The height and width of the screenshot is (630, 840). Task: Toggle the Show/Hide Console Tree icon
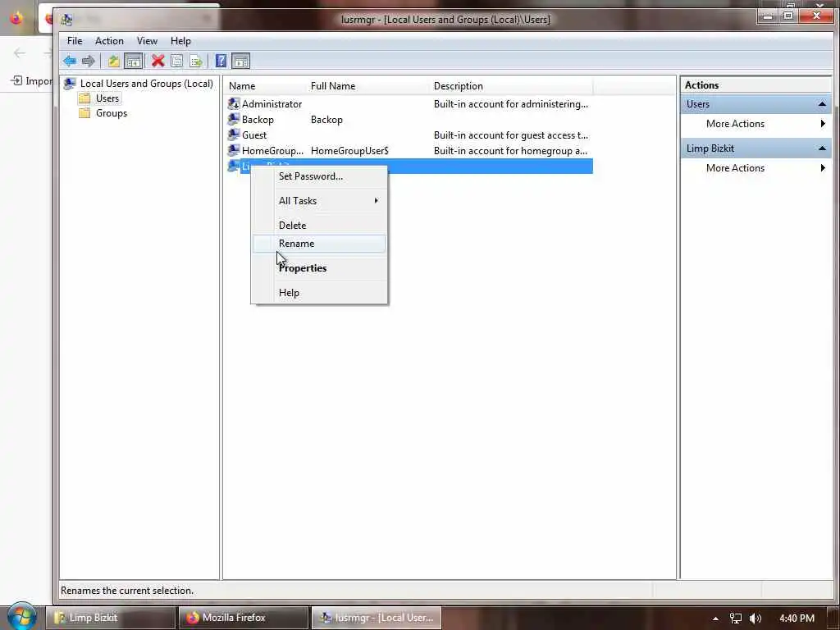tap(133, 61)
